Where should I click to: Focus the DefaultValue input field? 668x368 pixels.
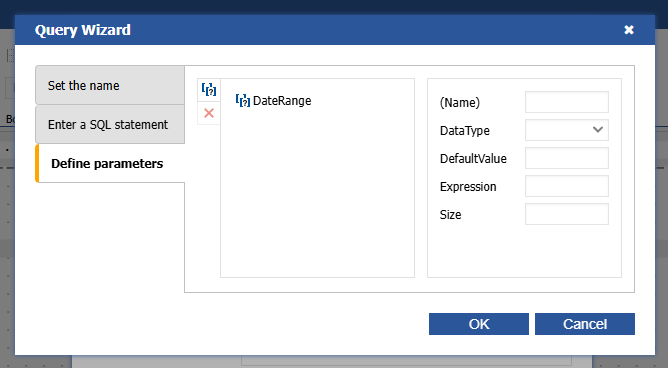[x=567, y=158]
